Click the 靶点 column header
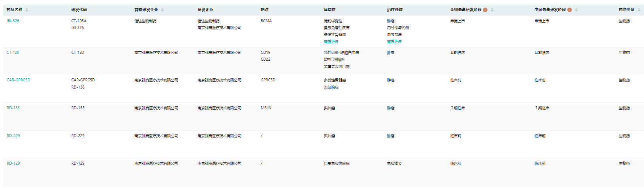The width and height of the screenshot is (644, 188). pos(264,10)
